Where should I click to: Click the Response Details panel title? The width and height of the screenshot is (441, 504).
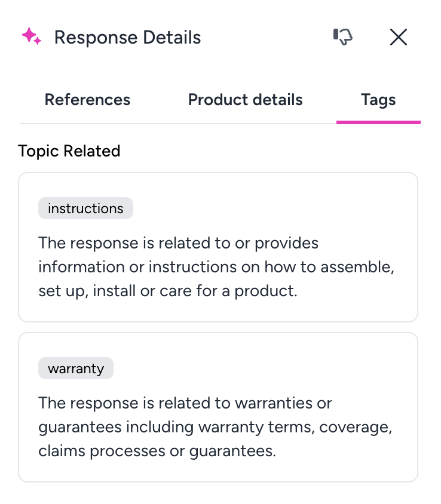(127, 38)
